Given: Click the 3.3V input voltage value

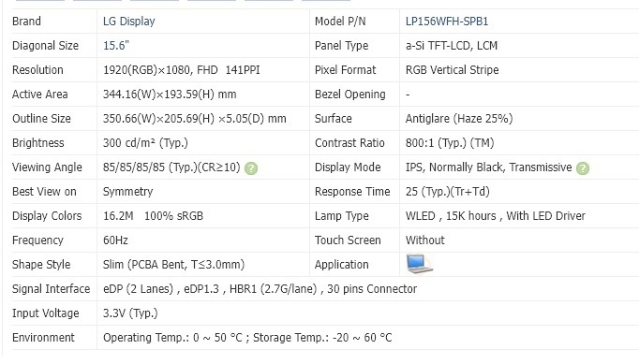Looking at the screenshot, I should point(130,313).
